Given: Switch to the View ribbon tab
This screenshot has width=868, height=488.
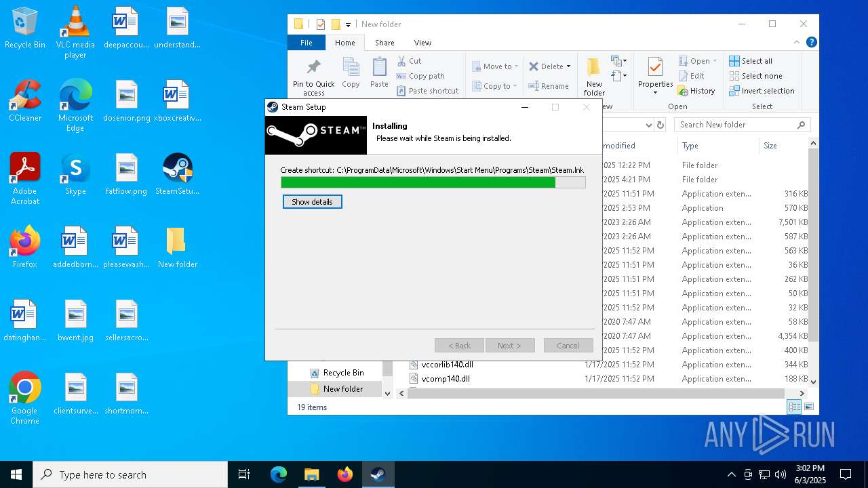Looking at the screenshot, I should pyautogui.click(x=422, y=42).
